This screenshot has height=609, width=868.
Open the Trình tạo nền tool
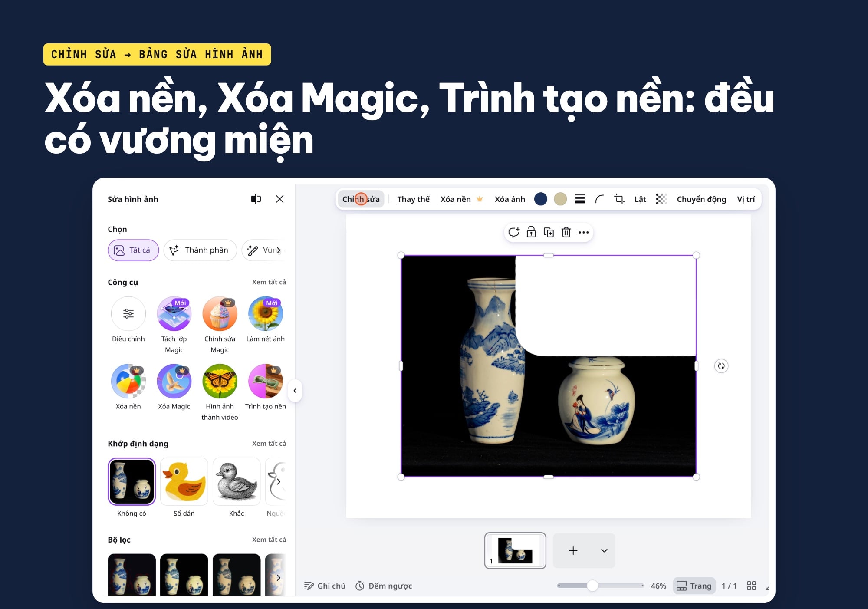(x=266, y=381)
